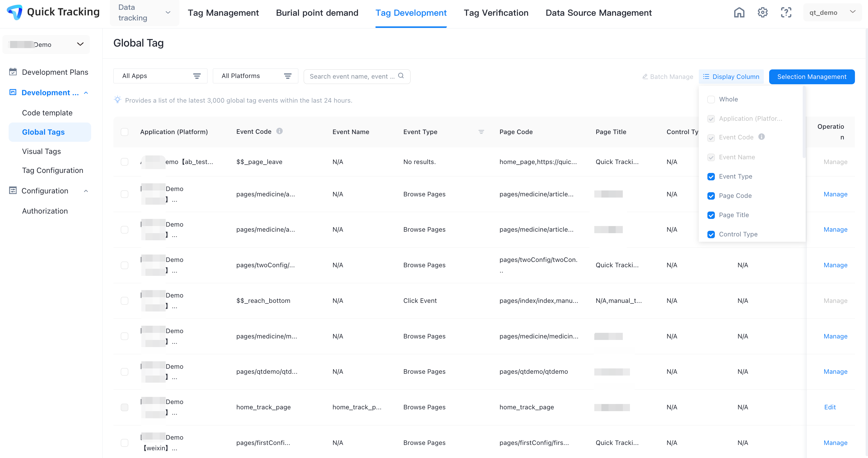868x458 pixels.
Task: Click the Event Type column filter icon
Action: point(481,132)
